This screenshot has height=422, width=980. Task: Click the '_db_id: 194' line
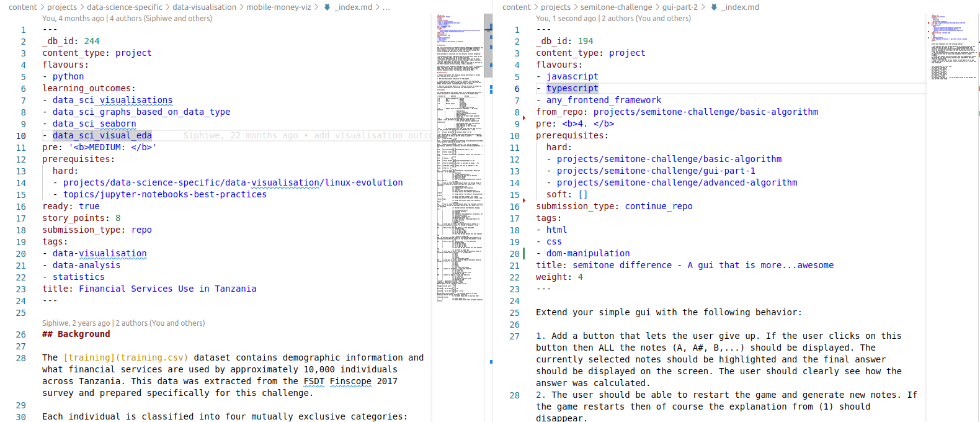coord(564,41)
